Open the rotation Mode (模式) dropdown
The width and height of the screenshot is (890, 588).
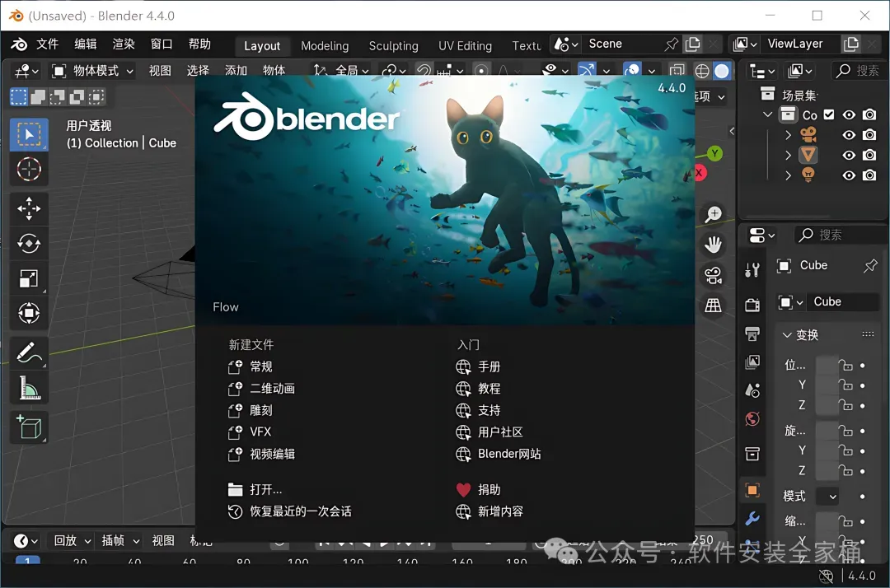[x=828, y=497]
